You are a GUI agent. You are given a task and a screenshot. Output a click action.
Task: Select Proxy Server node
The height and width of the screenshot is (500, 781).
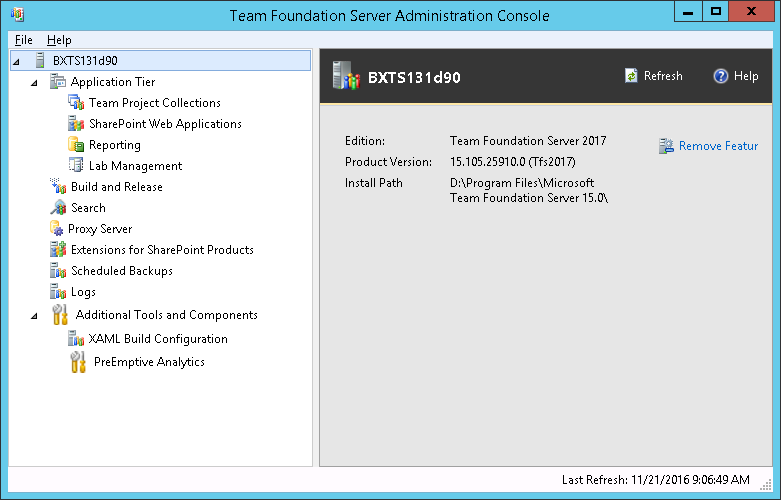(x=100, y=229)
